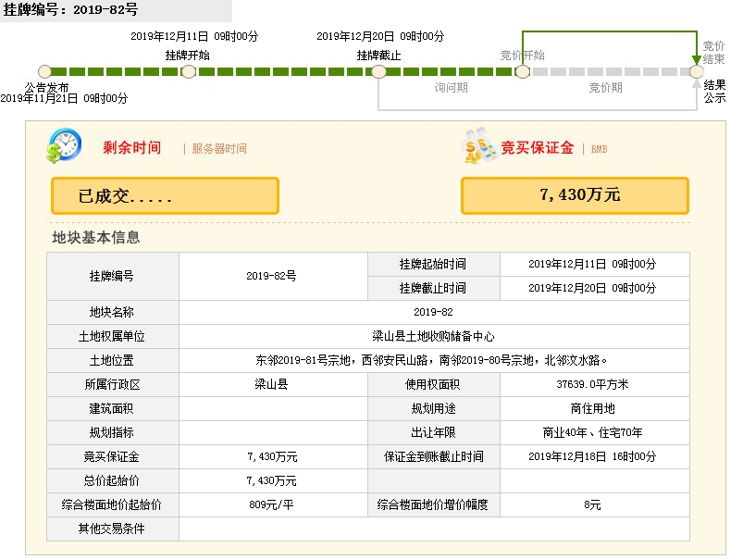Image resolution: width=743 pixels, height=560 pixels.
Task: Click the 剩余时间 heading
Action: pyautogui.click(x=131, y=147)
